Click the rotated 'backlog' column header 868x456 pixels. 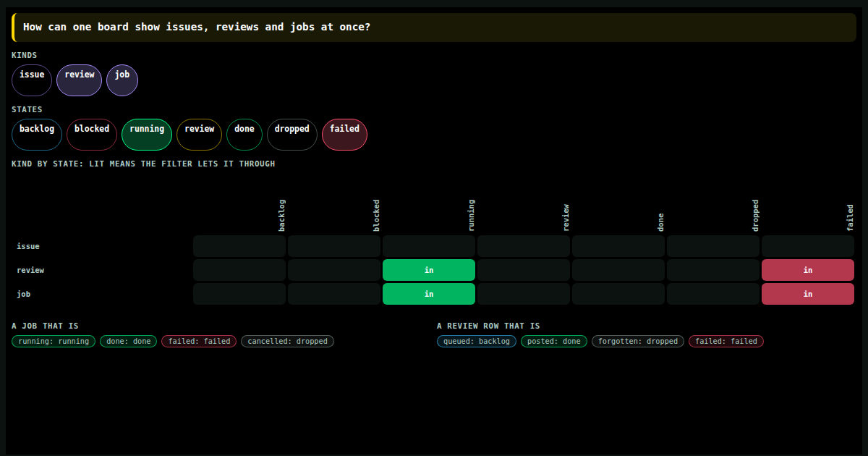coord(282,216)
